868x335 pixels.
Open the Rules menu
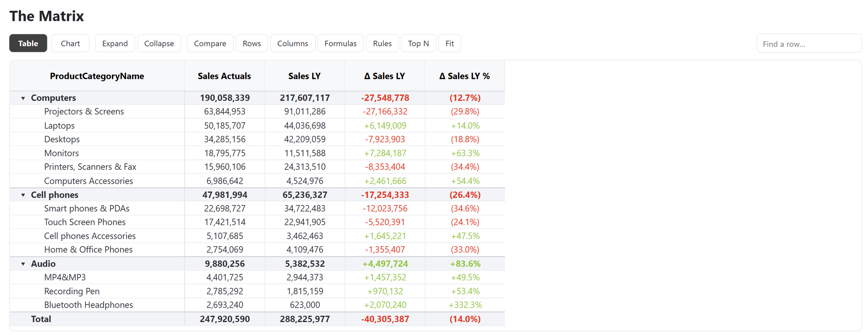point(382,43)
